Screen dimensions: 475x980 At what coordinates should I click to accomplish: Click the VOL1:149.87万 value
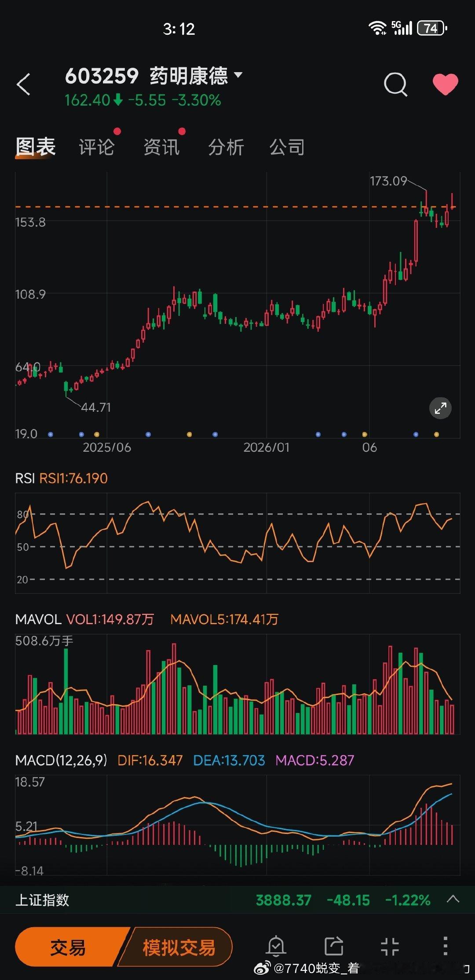click(x=110, y=619)
